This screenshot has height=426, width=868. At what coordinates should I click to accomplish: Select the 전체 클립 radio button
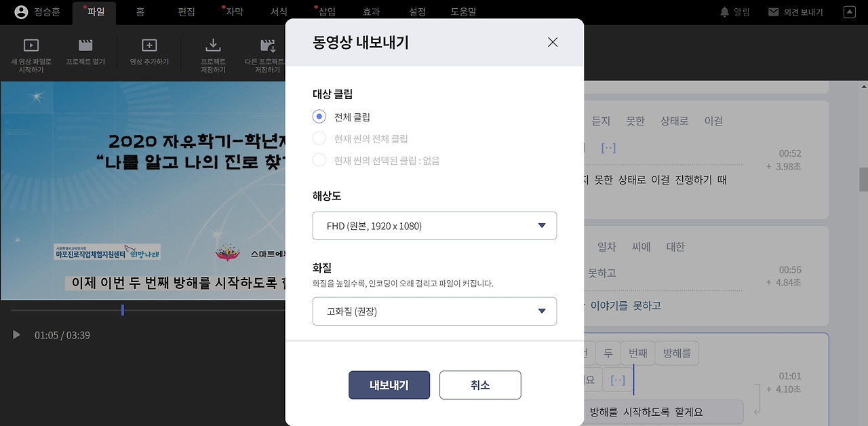point(318,116)
